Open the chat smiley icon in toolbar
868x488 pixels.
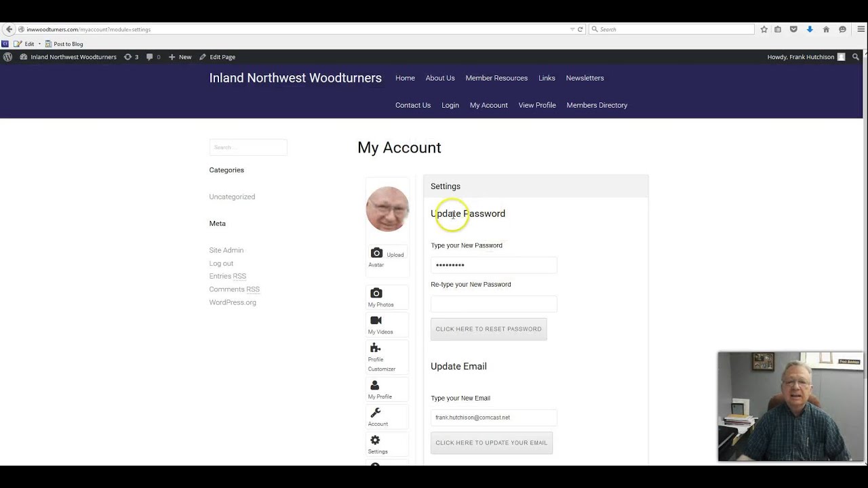(842, 29)
